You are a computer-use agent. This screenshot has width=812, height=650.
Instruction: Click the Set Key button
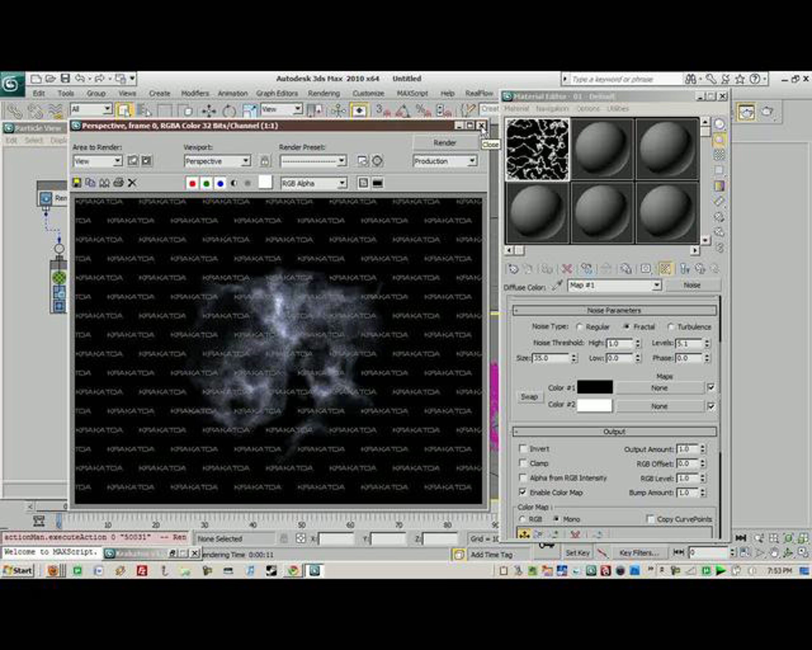coord(578,553)
